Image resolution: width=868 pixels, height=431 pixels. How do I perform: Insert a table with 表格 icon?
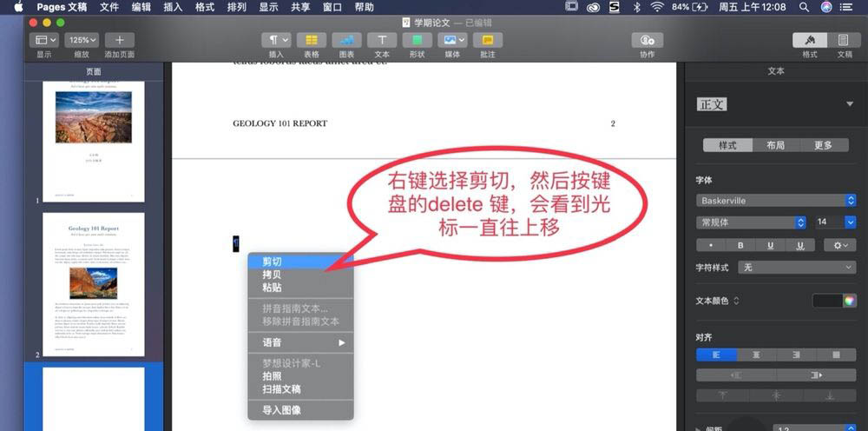(x=311, y=40)
